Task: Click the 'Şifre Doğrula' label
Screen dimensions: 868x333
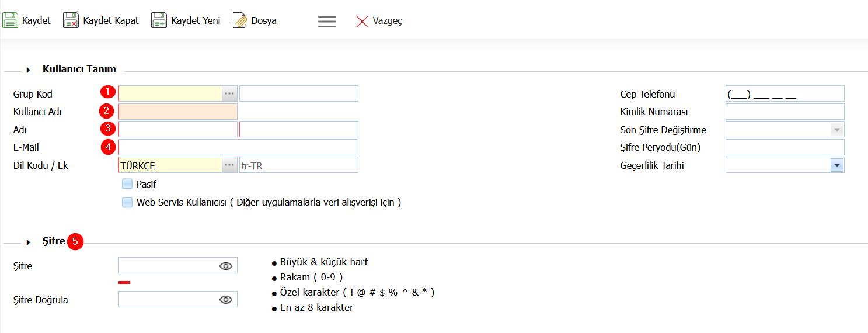Action: pyautogui.click(x=41, y=300)
